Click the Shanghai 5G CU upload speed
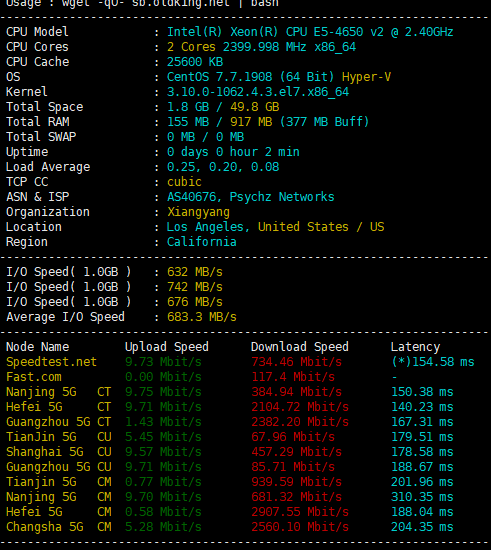 (x=163, y=452)
